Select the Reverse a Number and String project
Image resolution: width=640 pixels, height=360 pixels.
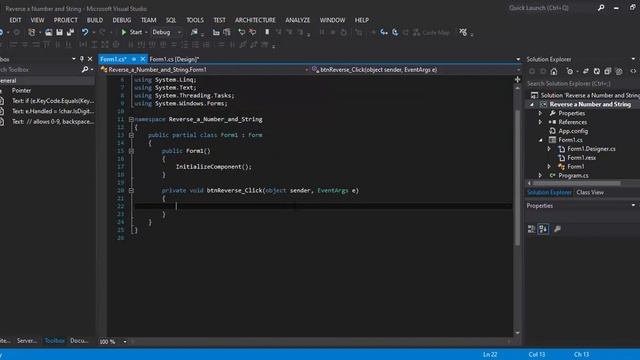tap(589, 104)
